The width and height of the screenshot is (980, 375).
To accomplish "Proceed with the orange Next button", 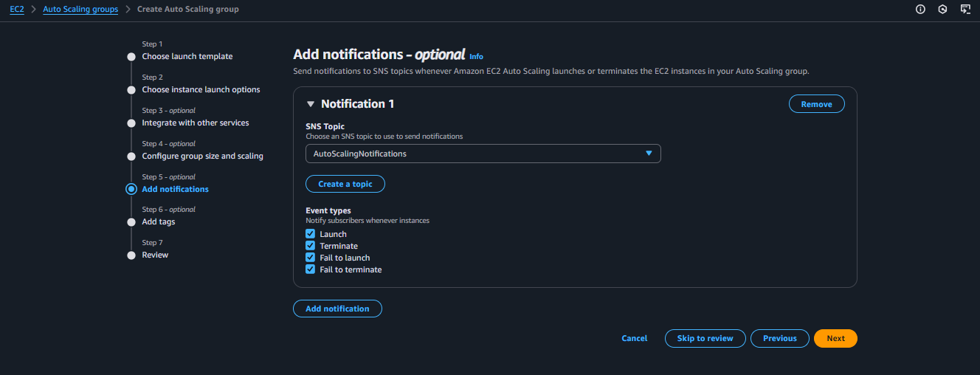I will click(835, 338).
